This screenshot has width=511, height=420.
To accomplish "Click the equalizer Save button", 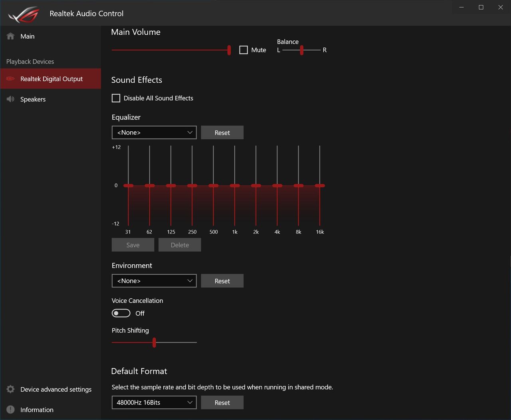I will pos(133,245).
